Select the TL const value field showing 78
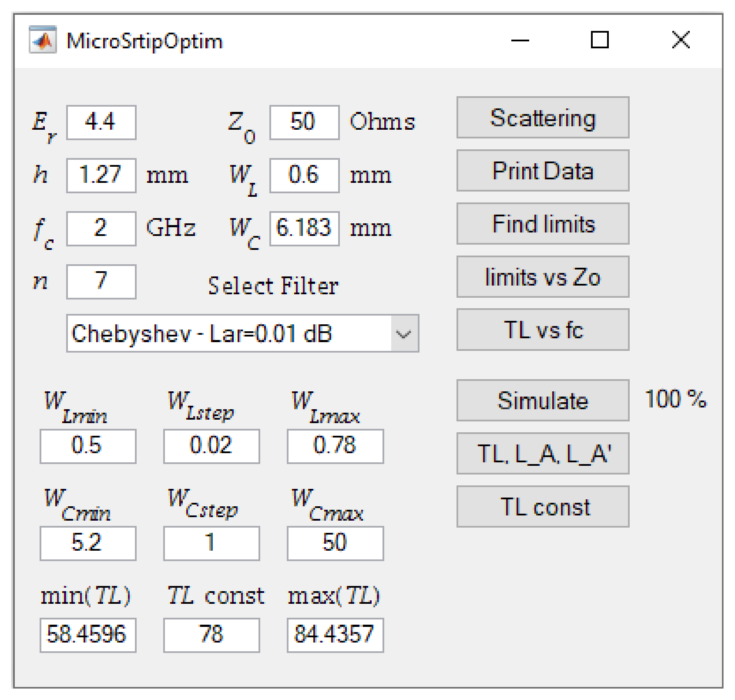The width and height of the screenshot is (735, 700). [211, 635]
